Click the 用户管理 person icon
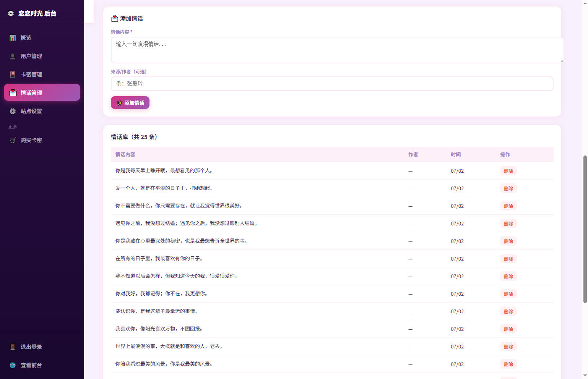The height and width of the screenshot is (379, 588). [x=13, y=56]
